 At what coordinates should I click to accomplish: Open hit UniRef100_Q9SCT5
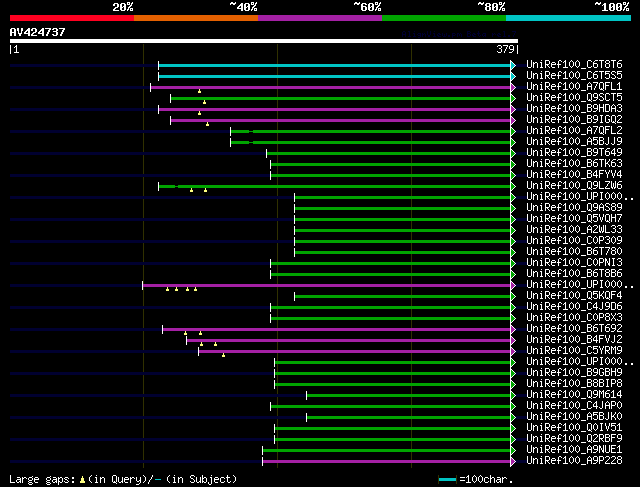point(574,98)
